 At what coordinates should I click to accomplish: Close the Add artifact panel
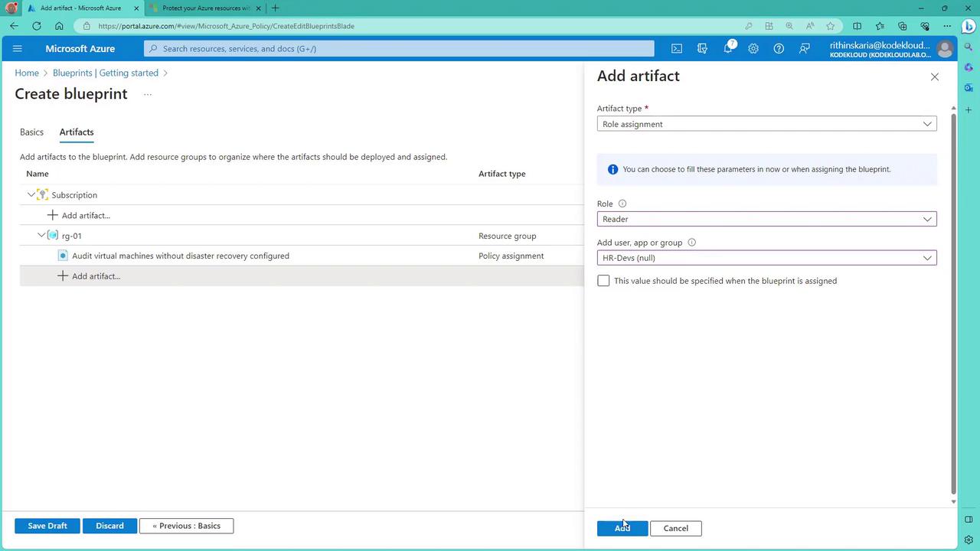934,77
